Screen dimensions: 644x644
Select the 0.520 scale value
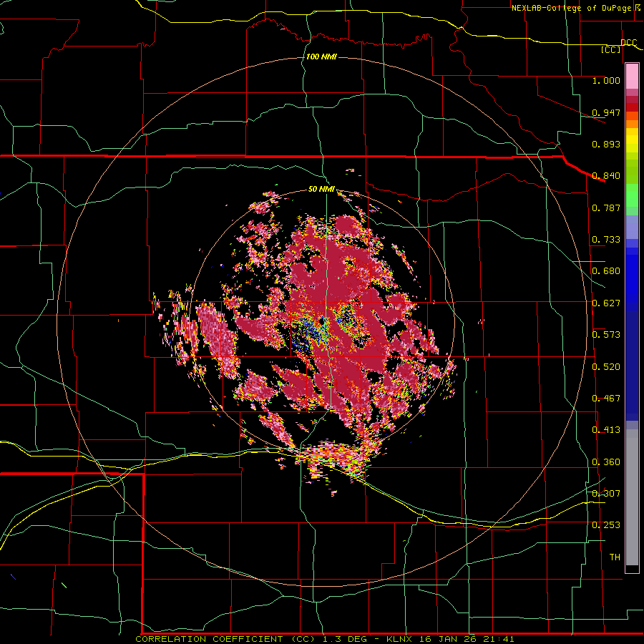606,367
